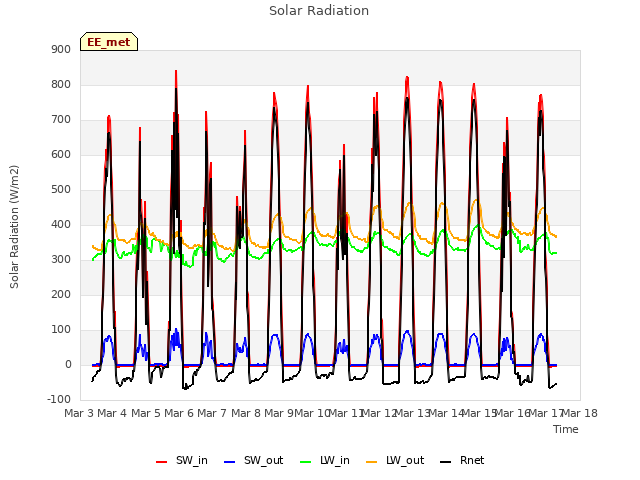Click the red SW_in legend swatch
The height and width of the screenshot is (480, 640).
click(x=162, y=462)
